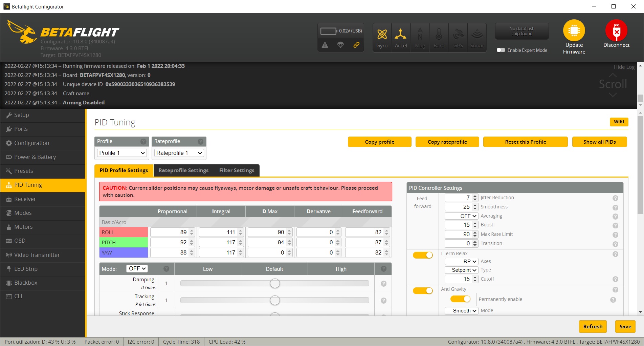Click the Gyro sensor icon
Viewport: 644px width, 346px height.
point(382,34)
